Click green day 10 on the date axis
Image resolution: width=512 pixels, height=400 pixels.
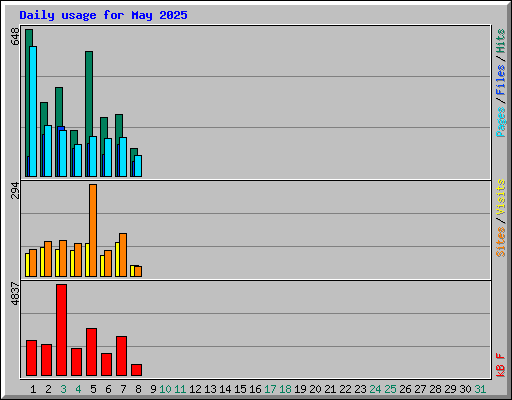[165, 389]
